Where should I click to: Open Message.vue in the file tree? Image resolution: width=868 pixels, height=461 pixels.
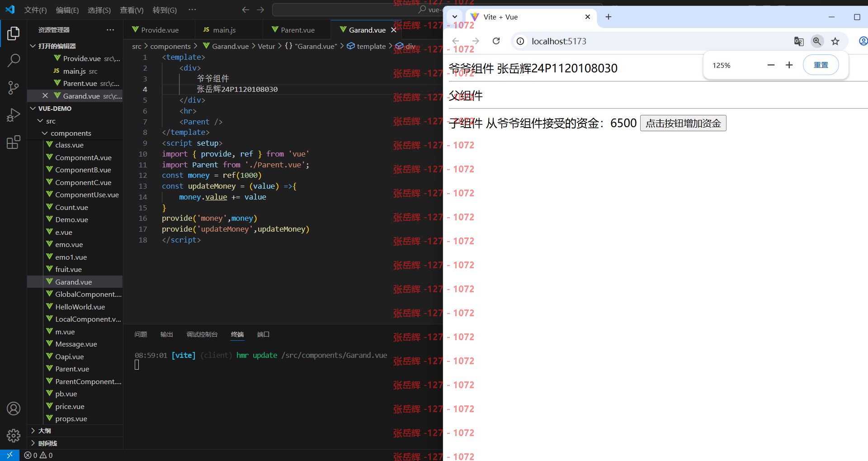click(x=75, y=344)
